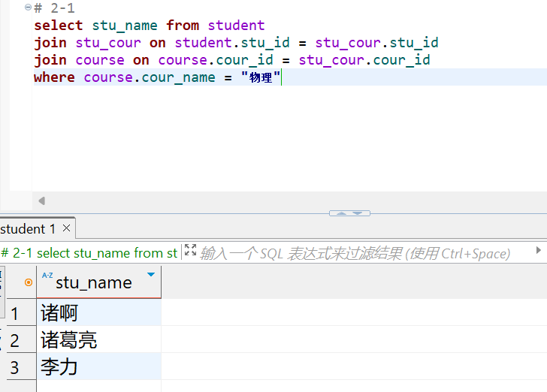Screen dimensions: 547x392
Task: Close the student 1 result tab
Action: click(66, 228)
